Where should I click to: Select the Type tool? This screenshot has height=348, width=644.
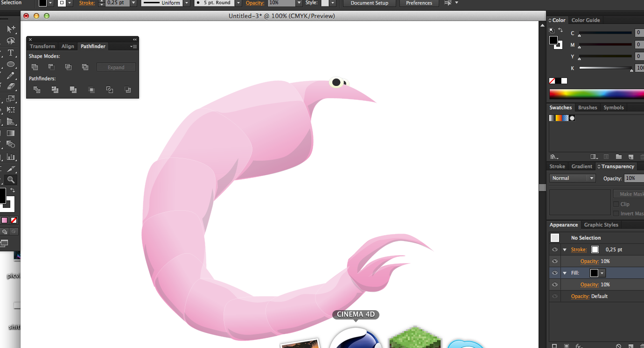(x=11, y=53)
